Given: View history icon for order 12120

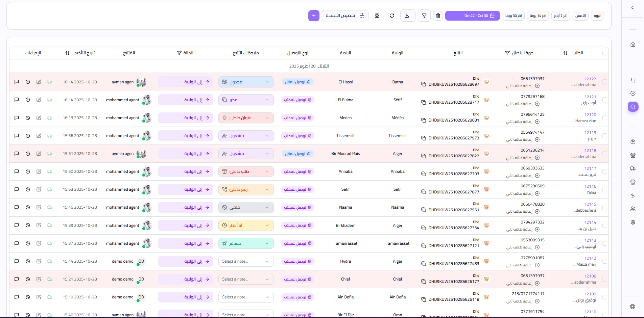Looking at the screenshot, I should [28, 118].
